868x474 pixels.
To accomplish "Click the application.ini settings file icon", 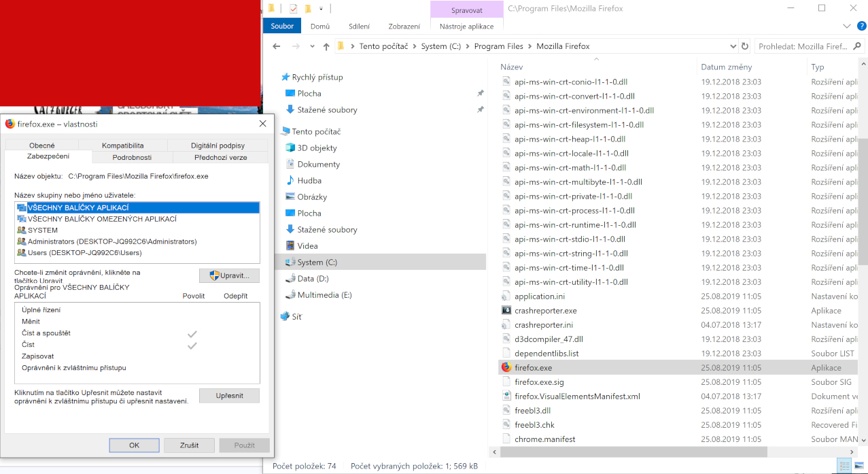I will tap(506, 296).
